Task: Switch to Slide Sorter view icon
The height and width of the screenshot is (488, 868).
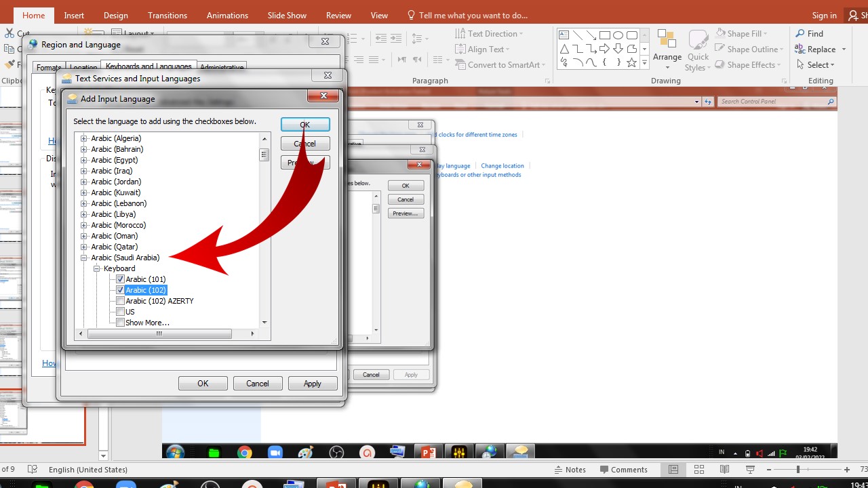Action: (699, 469)
